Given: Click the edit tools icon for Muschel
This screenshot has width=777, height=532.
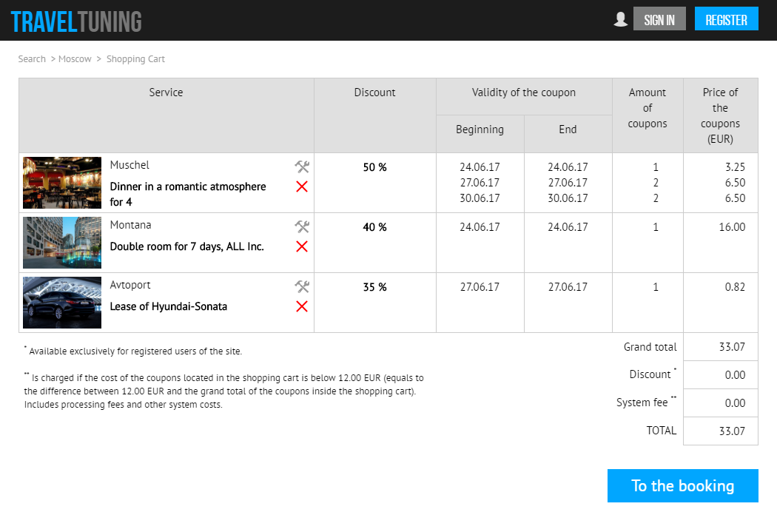Looking at the screenshot, I should [x=302, y=166].
